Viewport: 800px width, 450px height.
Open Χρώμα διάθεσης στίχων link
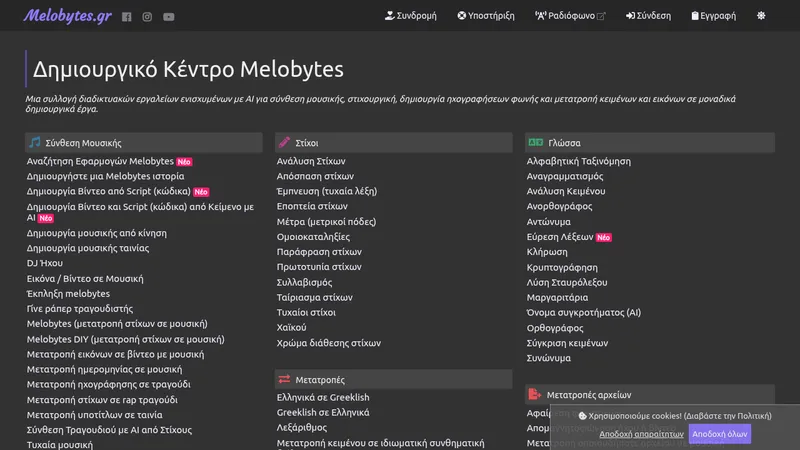click(x=329, y=343)
